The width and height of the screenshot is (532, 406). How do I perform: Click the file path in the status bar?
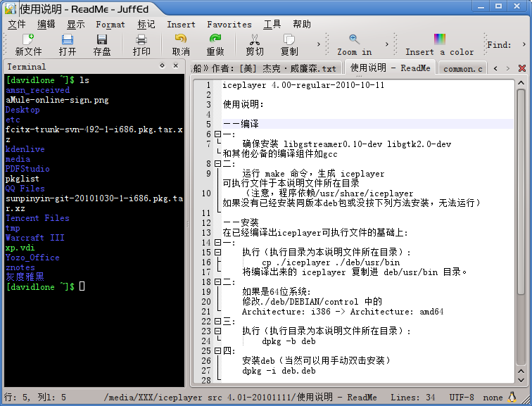pyautogui.click(x=240, y=397)
